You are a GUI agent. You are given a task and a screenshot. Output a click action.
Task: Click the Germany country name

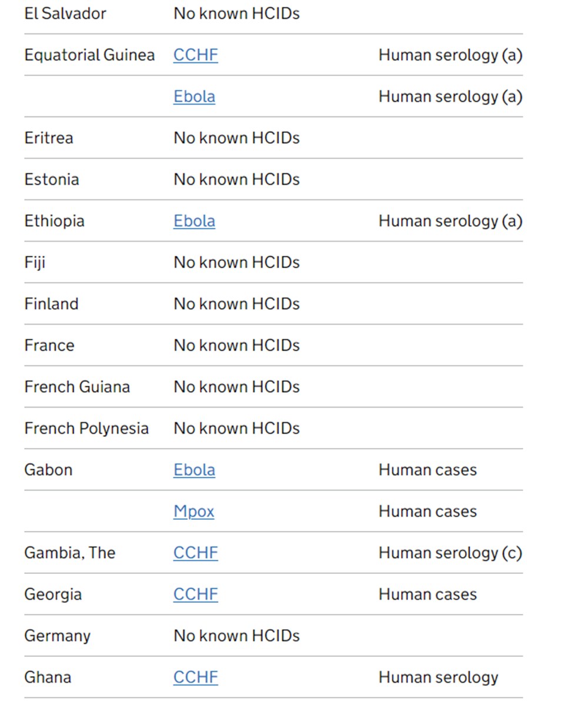click(57, 636)
